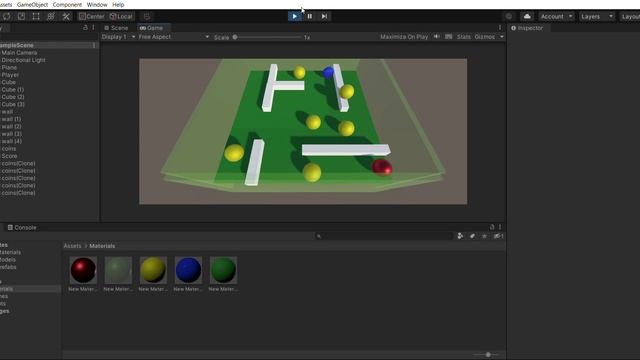Click the Game view Scale slider handle

pos(235,37)
